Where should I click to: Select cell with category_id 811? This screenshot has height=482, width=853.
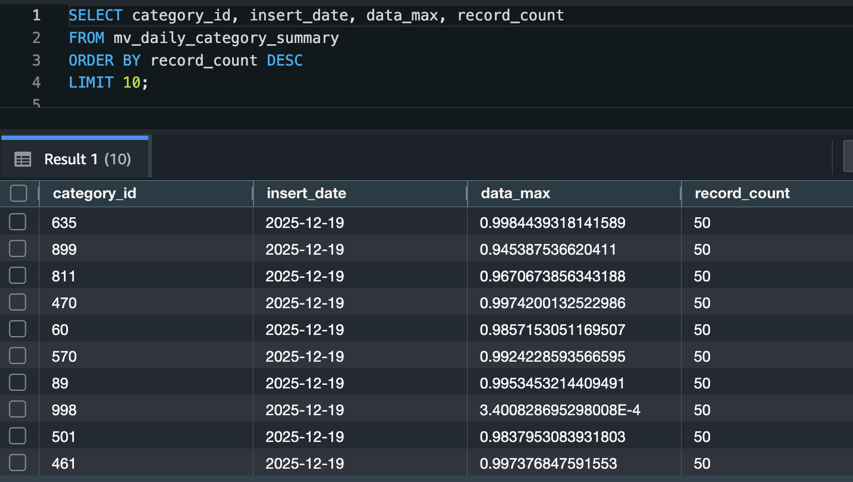click(146, 276)
